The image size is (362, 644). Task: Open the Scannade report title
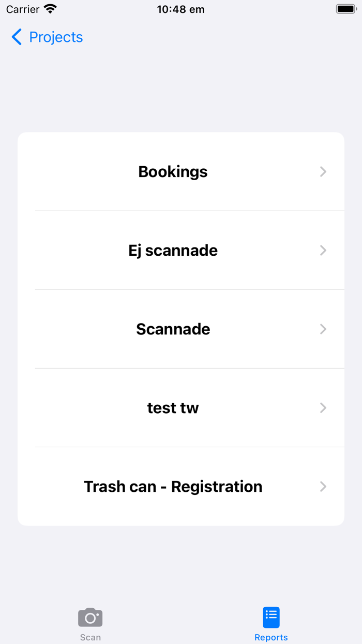click(173, 329)
